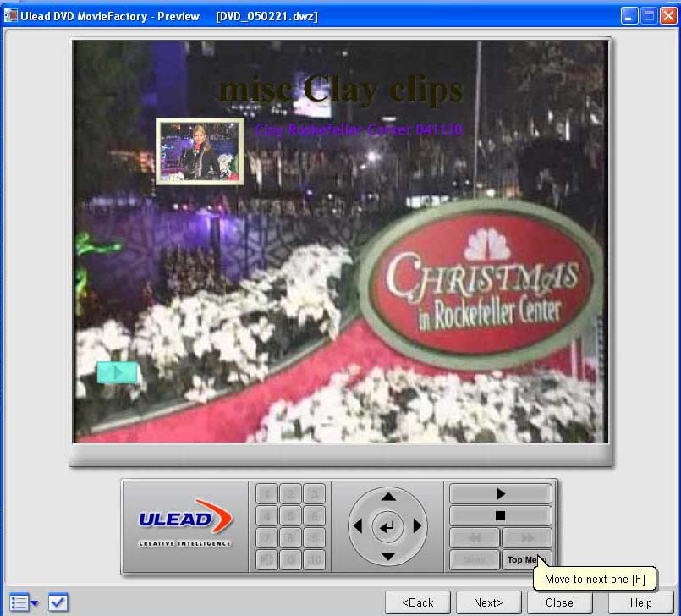Click the checkmark options icon at the bottom left
This screenshot has width=681, height=616.
tap(58, 602)
